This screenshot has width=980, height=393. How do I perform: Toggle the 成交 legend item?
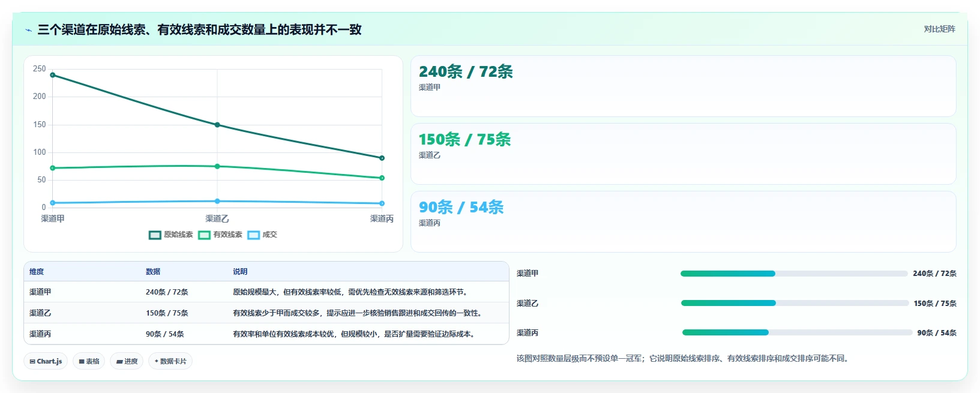263,235
